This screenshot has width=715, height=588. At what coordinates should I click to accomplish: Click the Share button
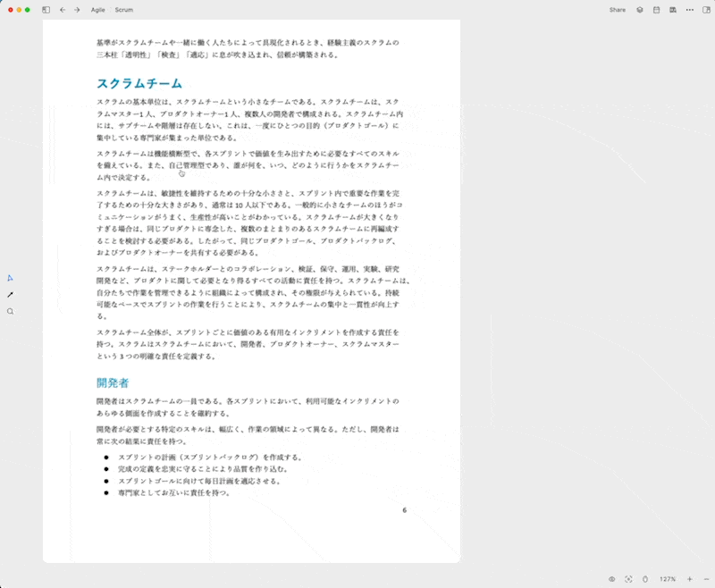tap(618, 10)
